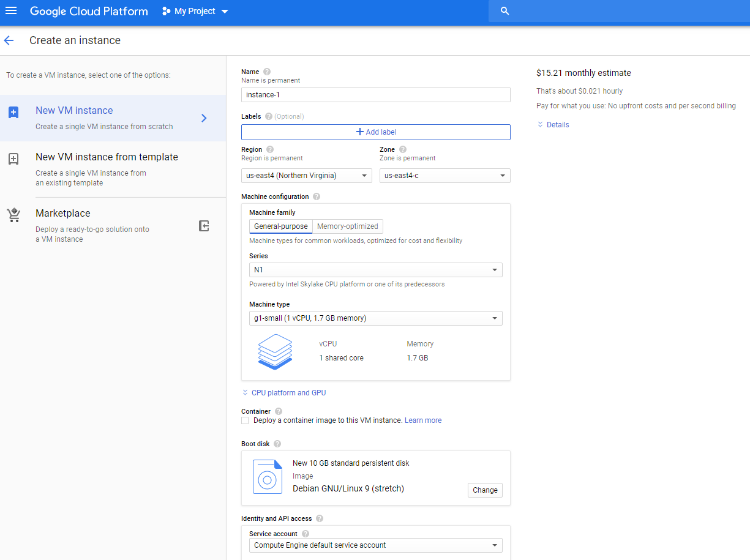Switch to the Memory-optimized machine family

[x=347, y=226]
